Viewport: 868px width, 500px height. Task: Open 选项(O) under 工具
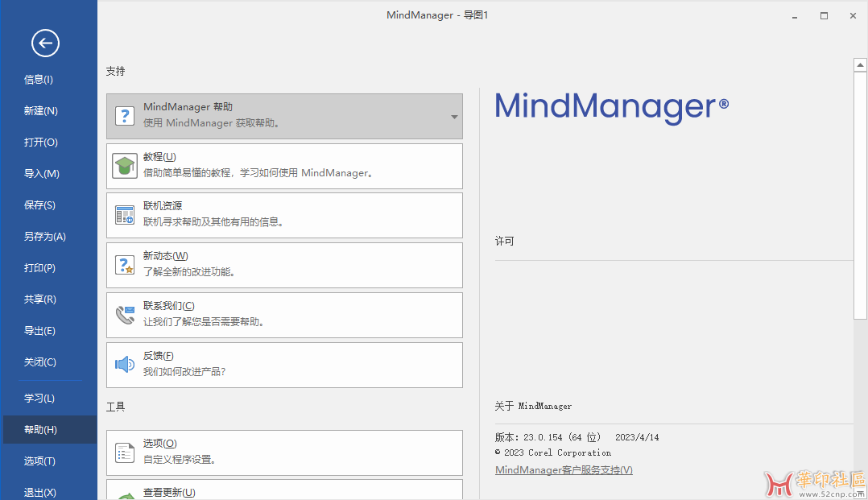click(284, 453)
